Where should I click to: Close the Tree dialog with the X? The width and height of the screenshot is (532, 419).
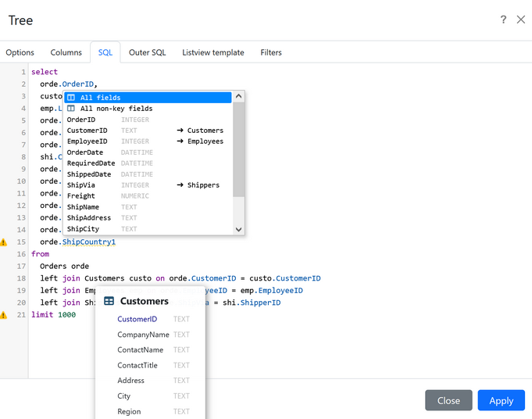pos(521,20)
